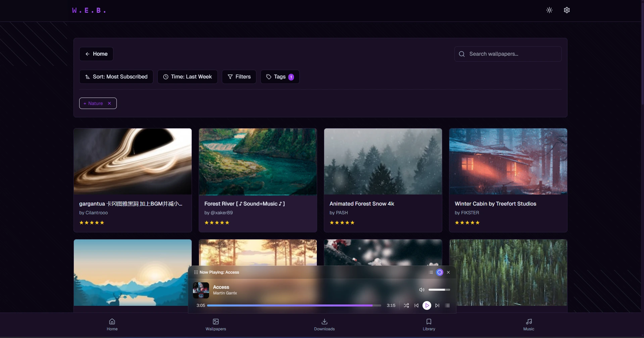Toggle the Filters panel open
Image resolution: width=644 pixels, height=338 pixels.
[x=239, y=77]
